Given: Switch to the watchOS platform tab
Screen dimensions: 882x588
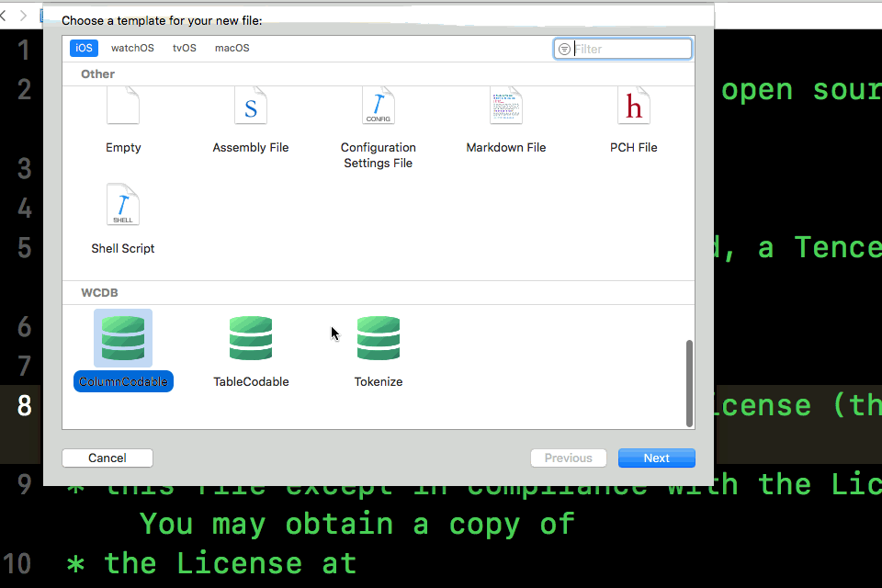Looking at the screenshot, I should pyautogui.click(x=132, y=48).
